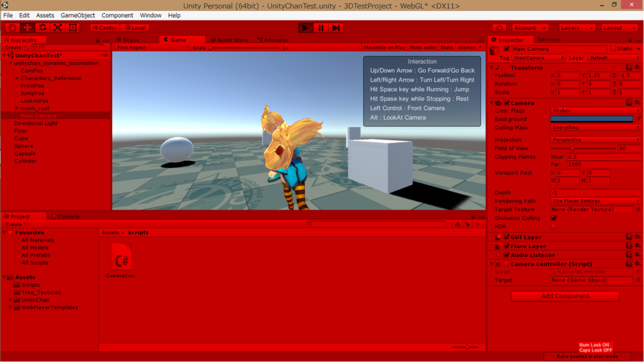Toggle Maximize on Play button
This screenshot has height=362, width=644.
384,48
